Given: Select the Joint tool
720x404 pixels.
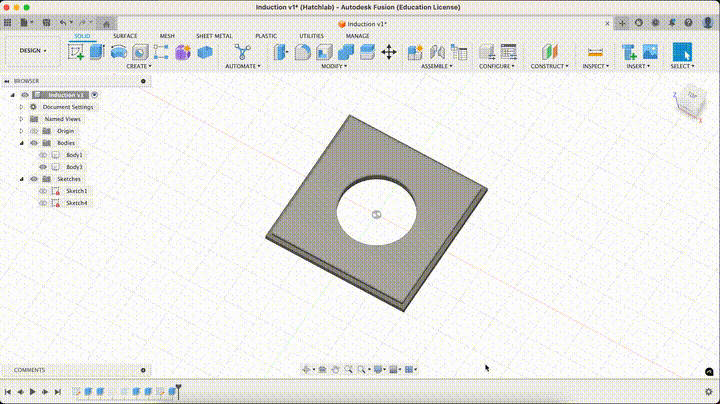Looking at the screenshot, I should point(437,52).
